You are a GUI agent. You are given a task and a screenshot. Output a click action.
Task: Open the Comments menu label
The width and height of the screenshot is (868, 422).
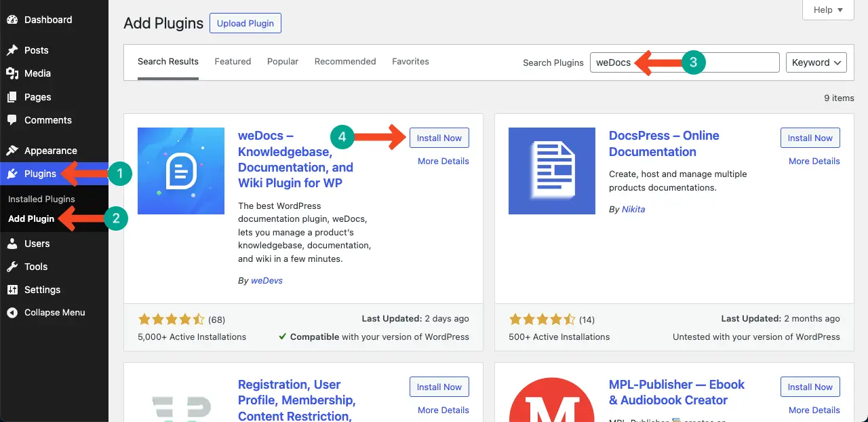[x=48, y=120]
